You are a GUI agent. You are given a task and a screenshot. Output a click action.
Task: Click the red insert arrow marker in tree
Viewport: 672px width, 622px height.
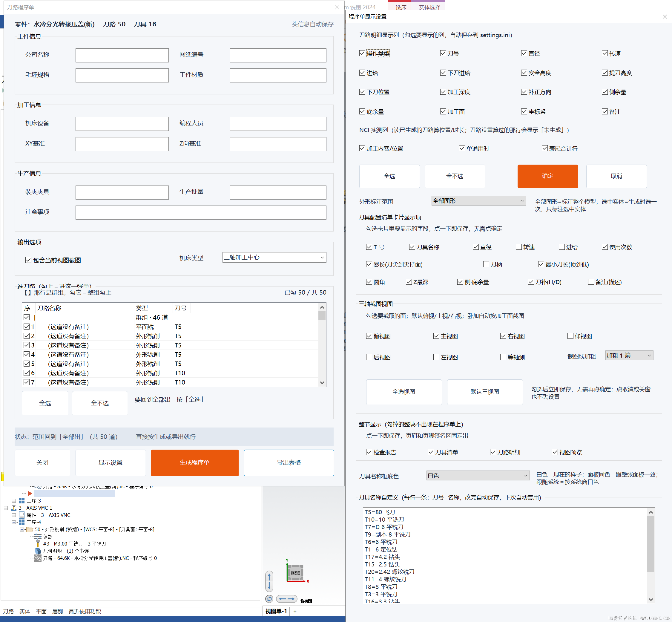coord(30,494)
